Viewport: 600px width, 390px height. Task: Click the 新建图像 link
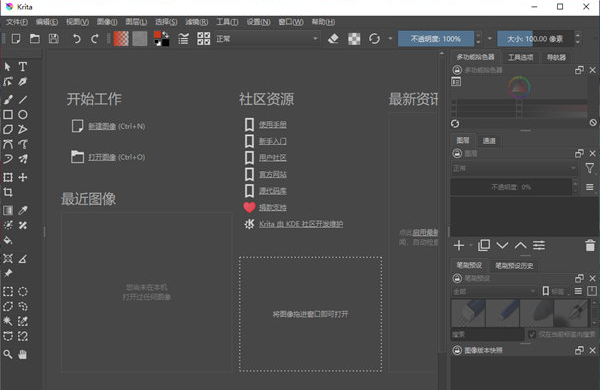tap(102, 126)
